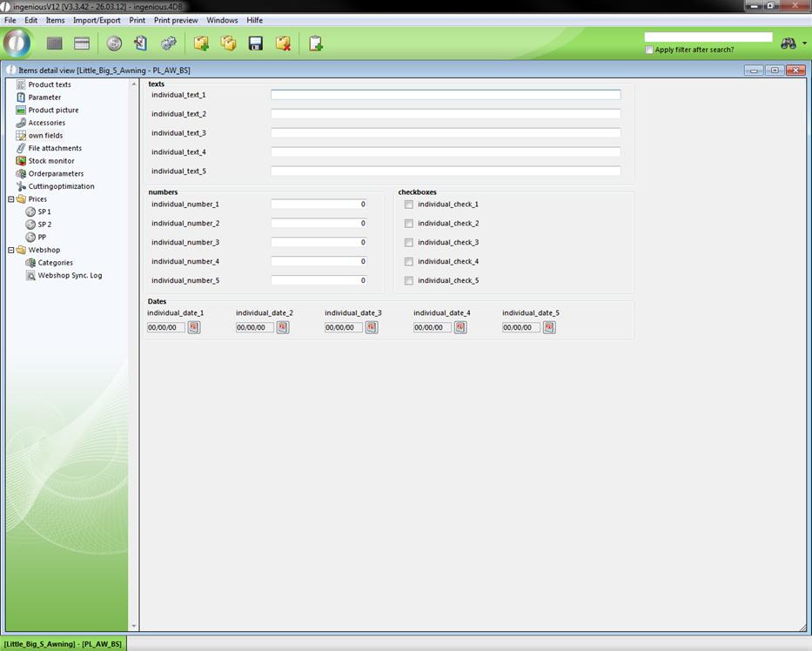Open the calendar picker for individual_date_4

click(x=460, y=327)
